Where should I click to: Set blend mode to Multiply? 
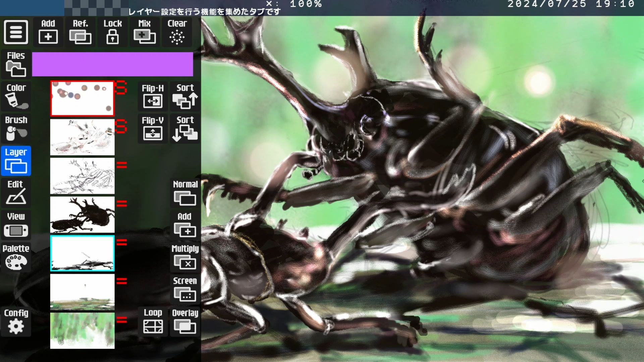(x=185, y=257)
